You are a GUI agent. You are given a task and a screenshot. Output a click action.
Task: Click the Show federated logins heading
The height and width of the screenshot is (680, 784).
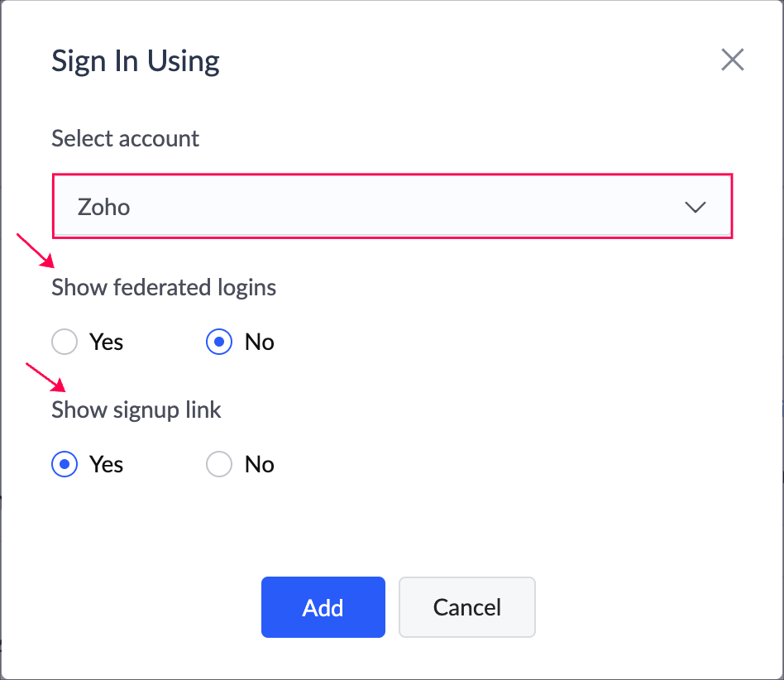164,287
